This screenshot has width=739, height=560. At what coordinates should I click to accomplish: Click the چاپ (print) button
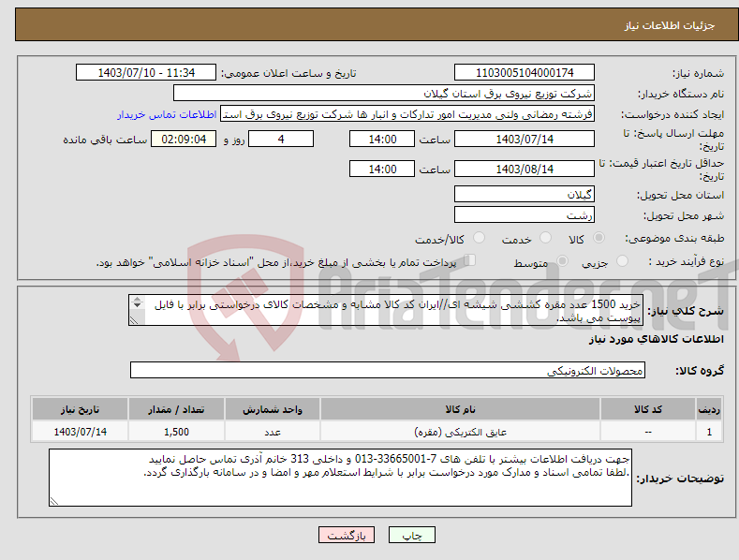coord(411,535)
